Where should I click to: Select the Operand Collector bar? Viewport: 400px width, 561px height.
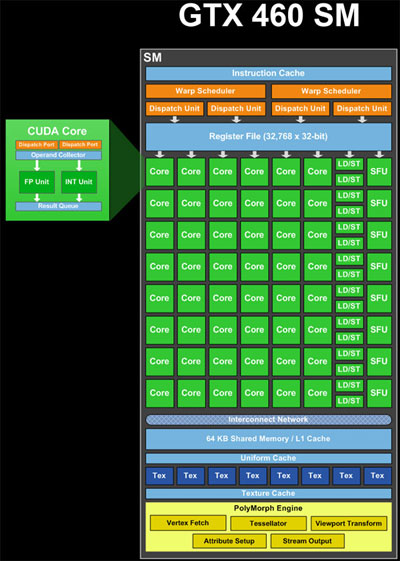[x=58, y=155]
